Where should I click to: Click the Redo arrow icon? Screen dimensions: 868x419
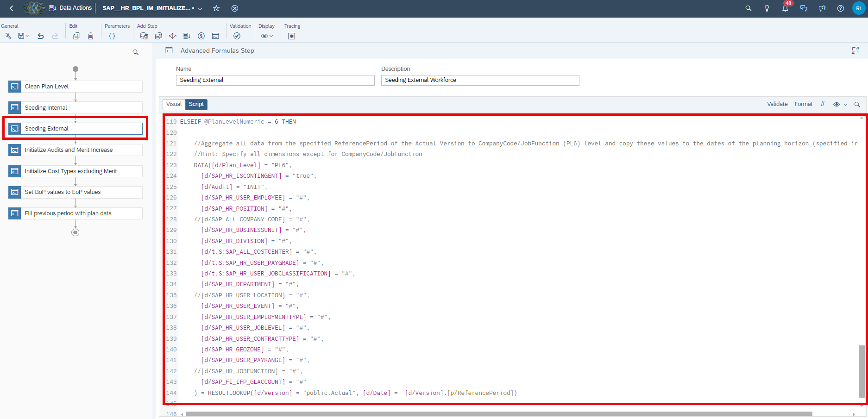click(55, 36)
